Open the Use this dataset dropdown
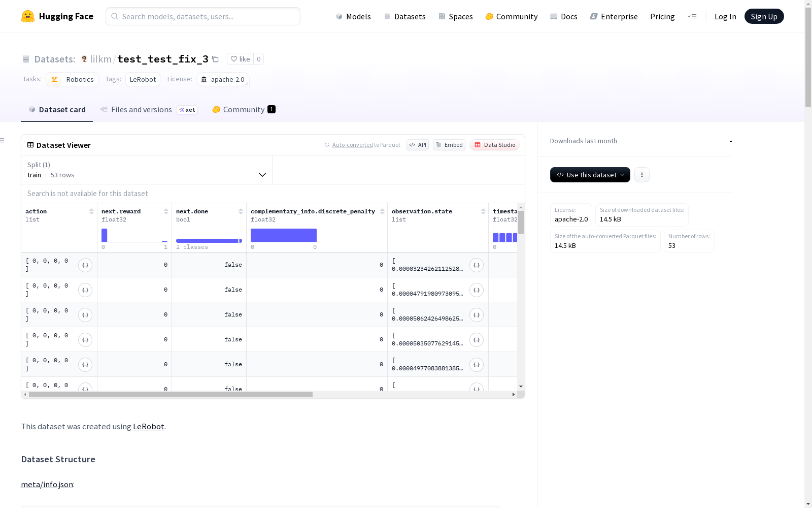 coord(590,175)
